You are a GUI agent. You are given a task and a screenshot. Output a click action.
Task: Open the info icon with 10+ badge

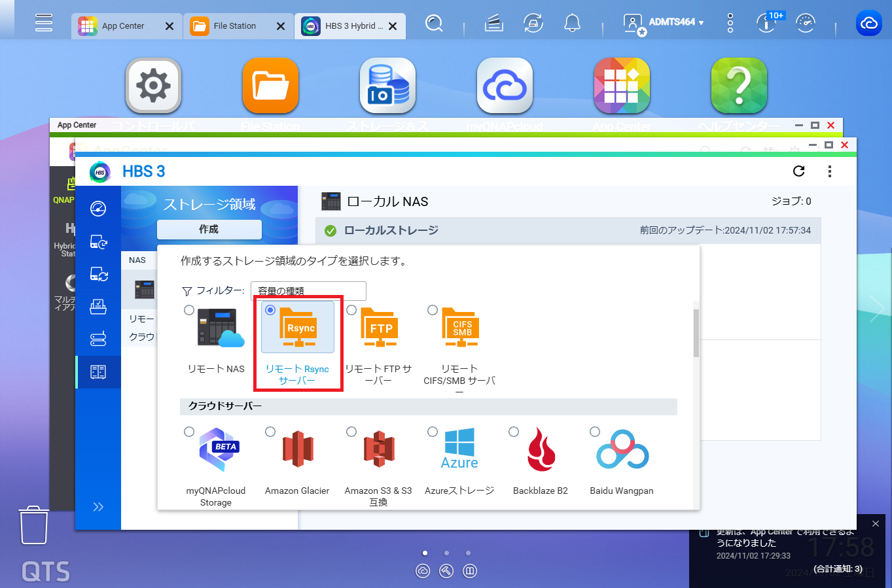pos(768,24)
